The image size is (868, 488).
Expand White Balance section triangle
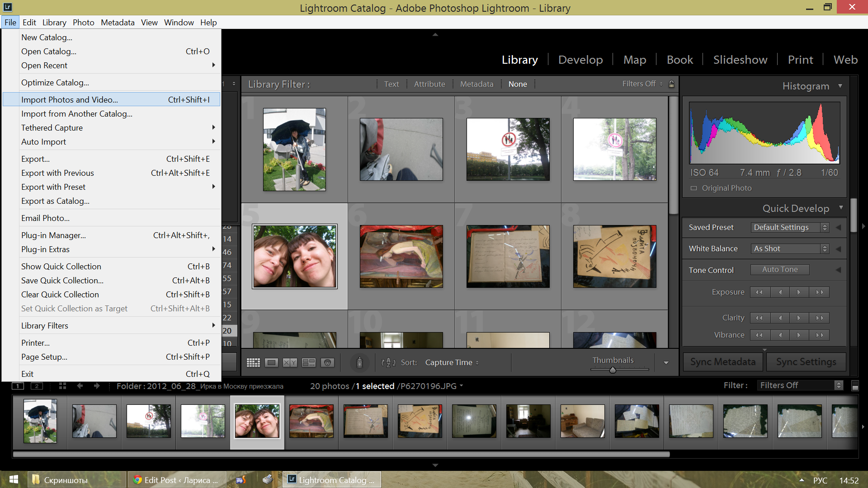[x=839, y=249]
